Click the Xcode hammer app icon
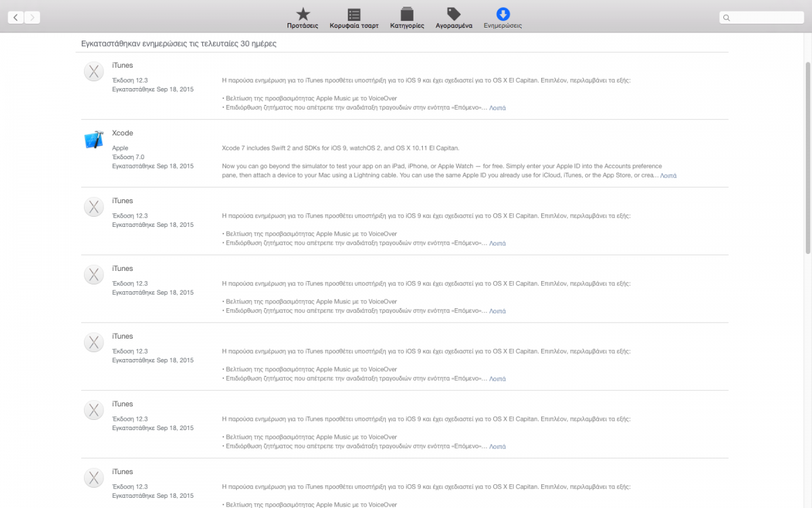This screenshot has height=508, width=812. tap(93, 140)
